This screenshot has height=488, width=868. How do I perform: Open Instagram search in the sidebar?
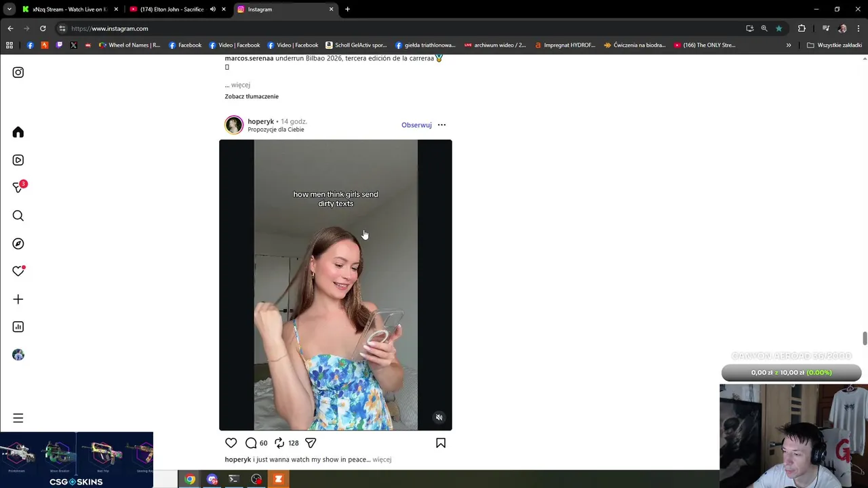[x=18, y=216]
